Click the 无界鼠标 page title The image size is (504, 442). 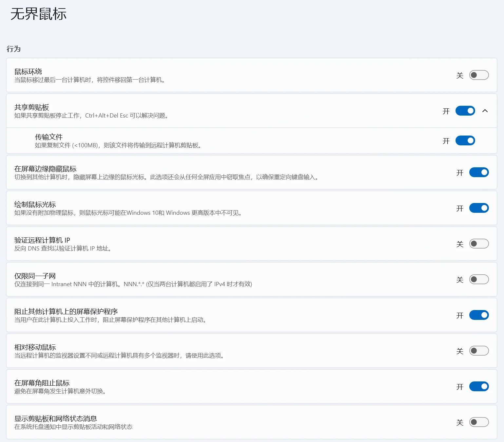[x=38, y=14]
